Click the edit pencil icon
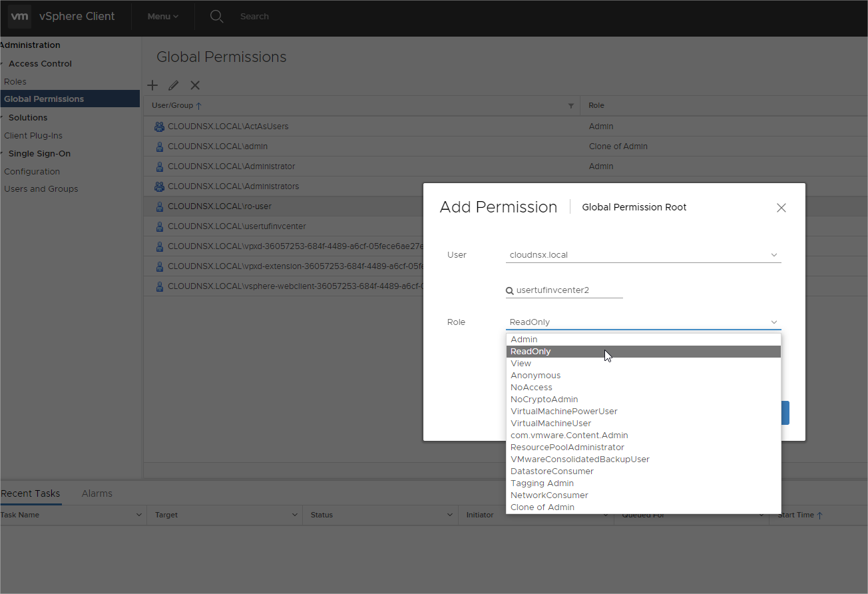The image size is (868, 594). pos(174,85)
